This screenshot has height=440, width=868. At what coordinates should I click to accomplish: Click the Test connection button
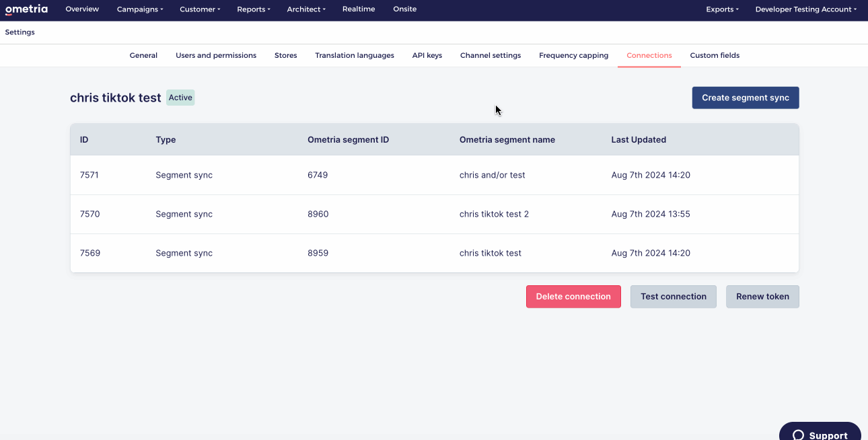tap(674, 297)
